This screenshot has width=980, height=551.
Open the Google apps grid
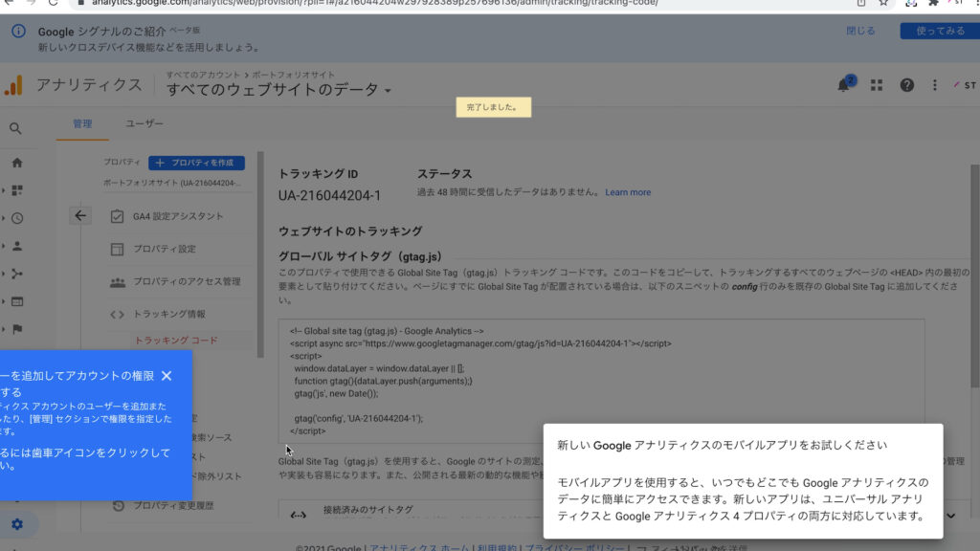(x=877, y=85)
